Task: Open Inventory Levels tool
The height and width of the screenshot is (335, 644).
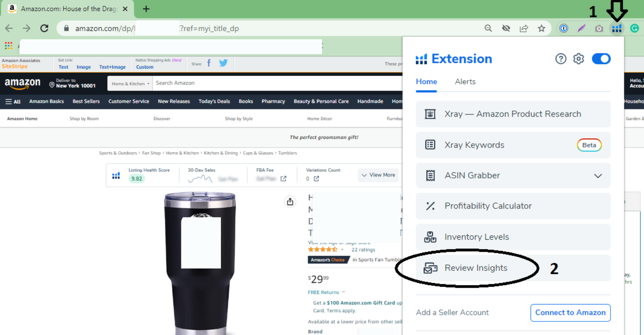Action: pos(513,237)
